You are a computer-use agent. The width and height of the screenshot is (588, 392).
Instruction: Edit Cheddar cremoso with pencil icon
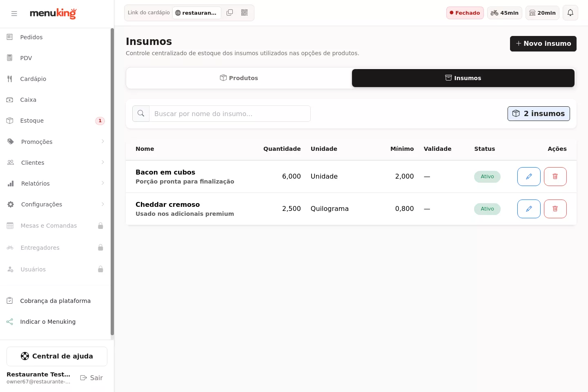click(x=529, y=209)
